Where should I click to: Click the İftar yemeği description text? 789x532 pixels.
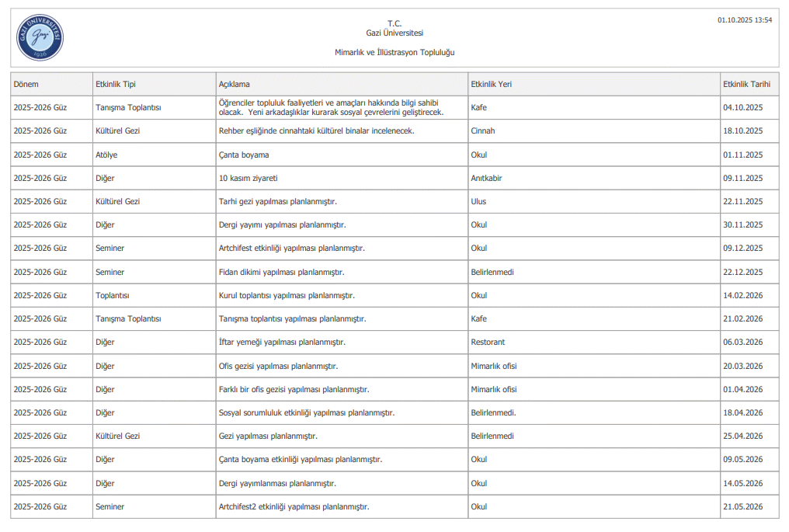(x=282, y=342)
